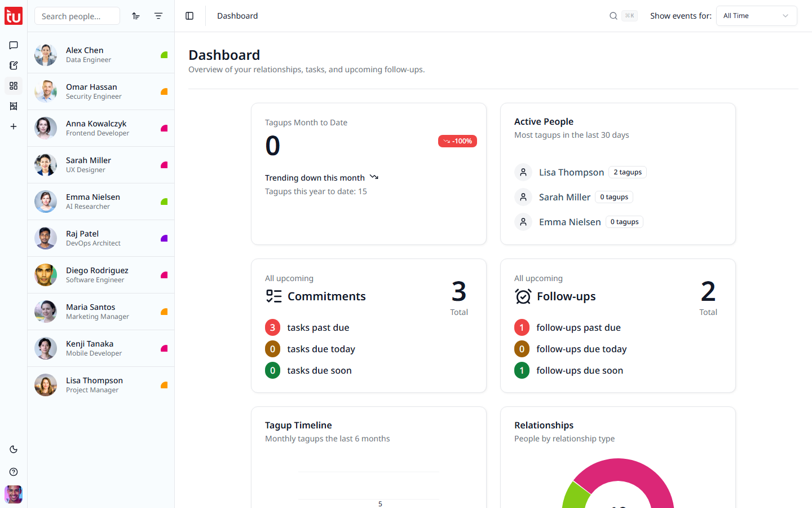The image size is (812, 508).
Task: Open the user profile avatar
Action: pos(14,494)
